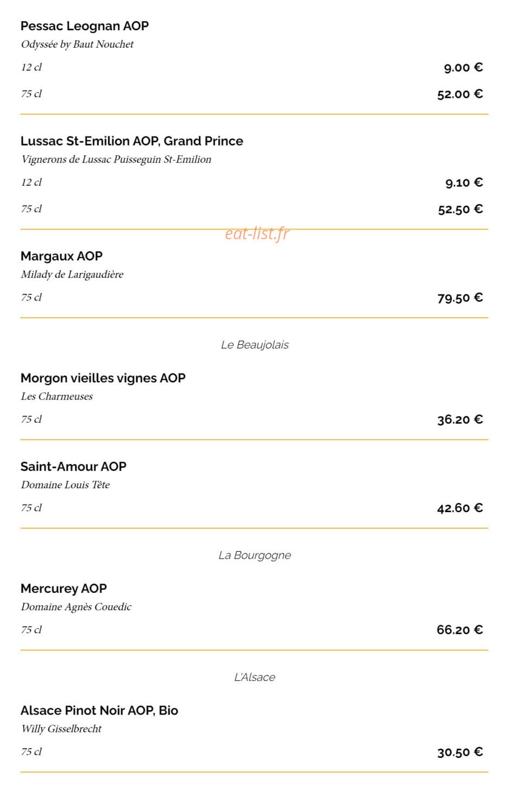514x812 pixels.
Task: Open the Lussac St-Emilion AOP, Grand Prince entry
Action: coord(132,141)
